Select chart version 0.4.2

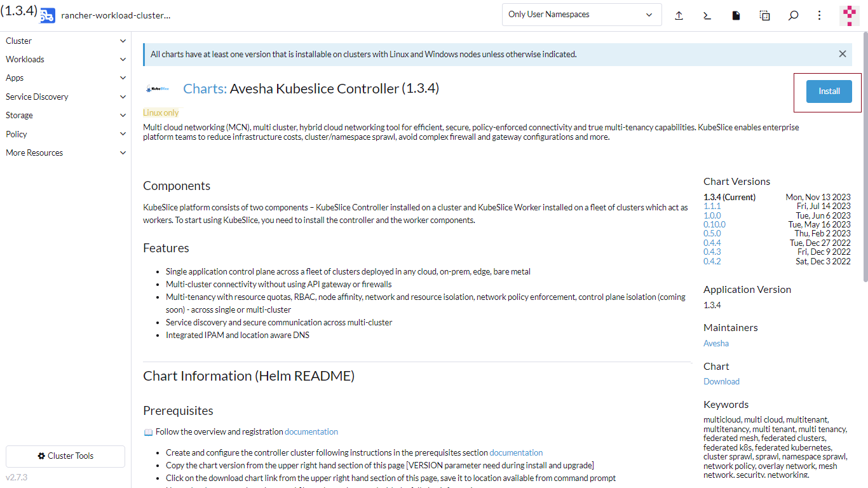(712, 261)
